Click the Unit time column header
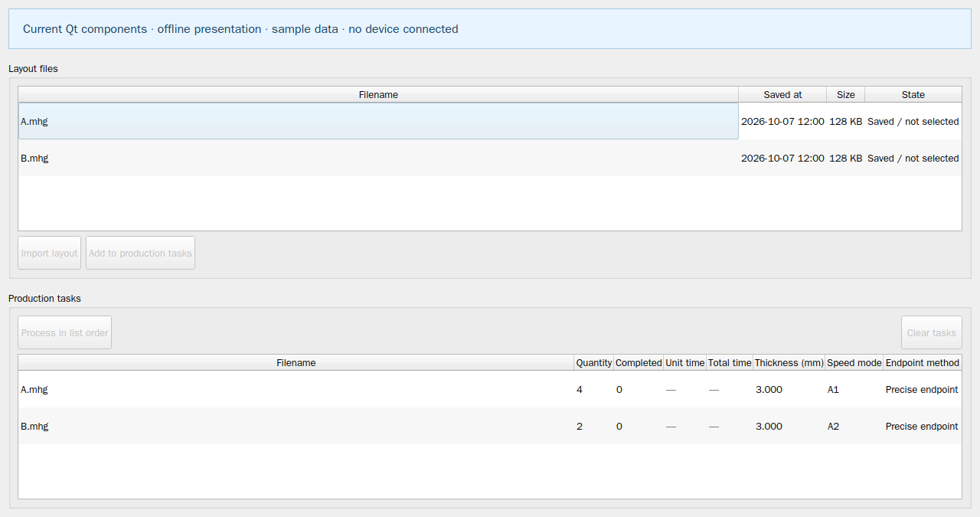This screenshot has width=980, height=517. pyautogui.click(x=684, y=362)
